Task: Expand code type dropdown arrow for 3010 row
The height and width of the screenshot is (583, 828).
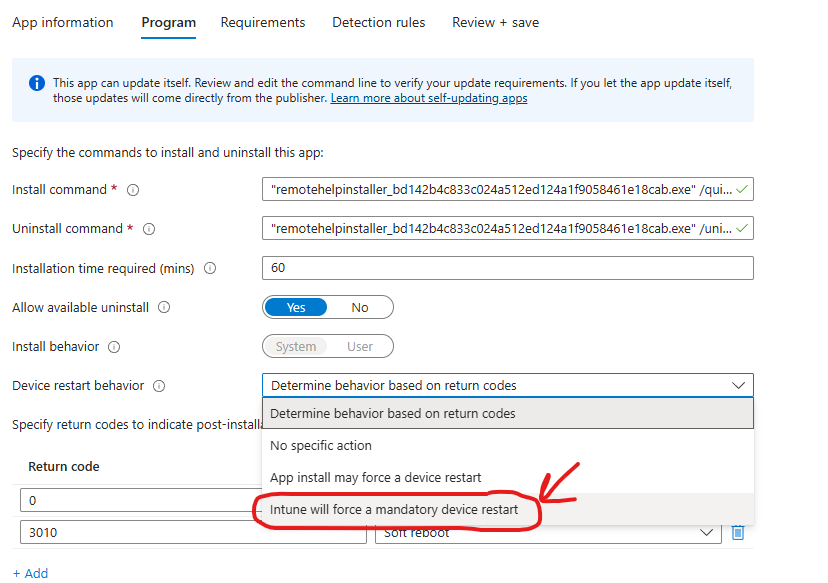Action: (706, 533)
